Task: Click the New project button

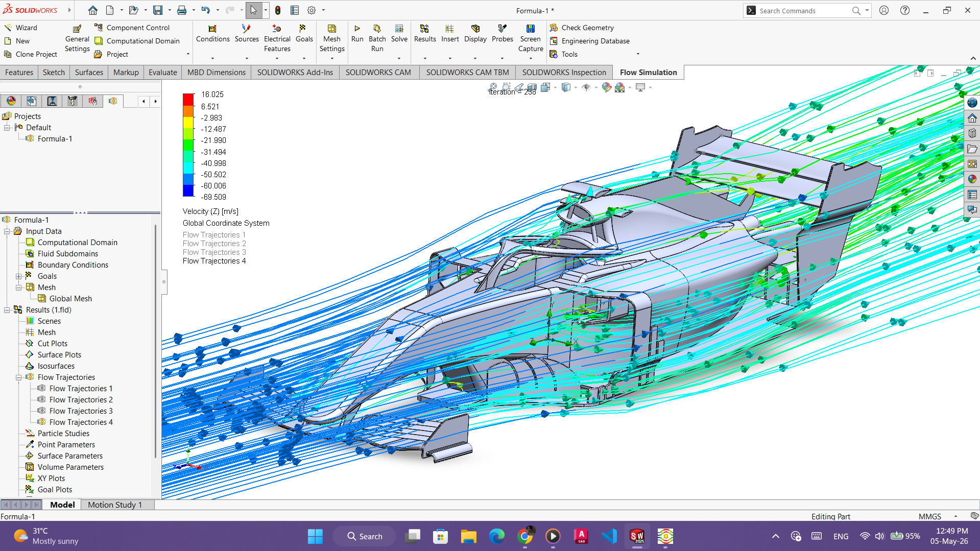Action: click(17, 41)
